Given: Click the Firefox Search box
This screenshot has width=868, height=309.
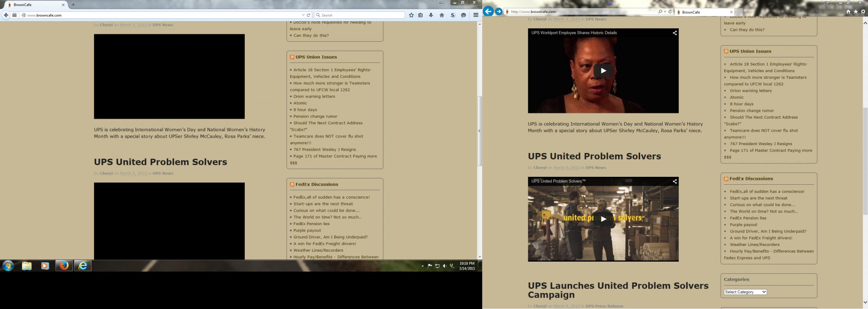Looking at the screenshot, I should click(359, 15).
